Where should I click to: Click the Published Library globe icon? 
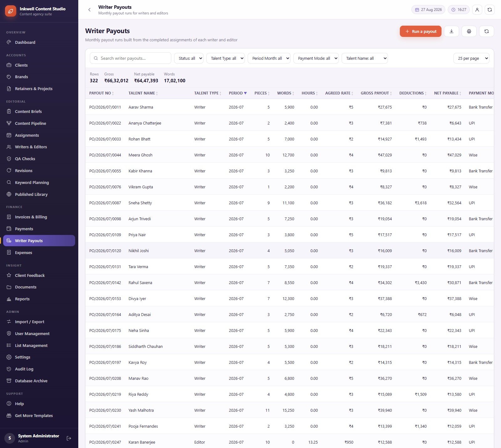(9, 194)
